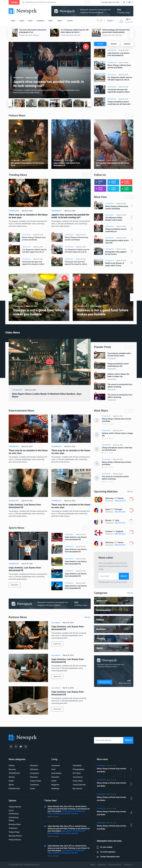Image resolution: width=142 pixels, height=868 pixels.
Task: Click YouTube play button on Video News image
Action: point(50,362)
